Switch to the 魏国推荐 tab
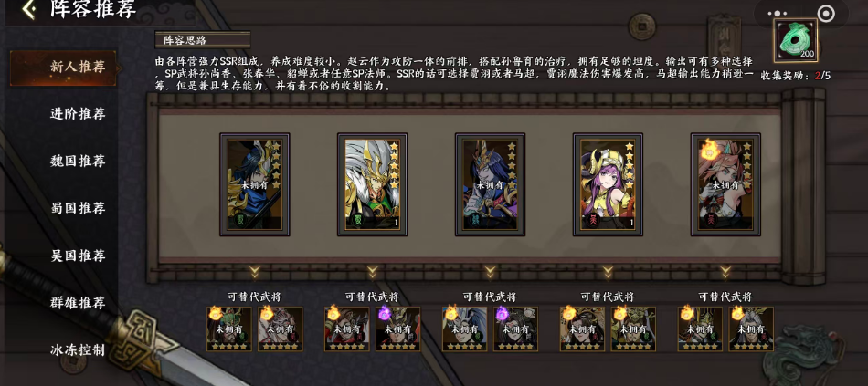The width and height of the screenshot is (868, 386). click(78, 162)
